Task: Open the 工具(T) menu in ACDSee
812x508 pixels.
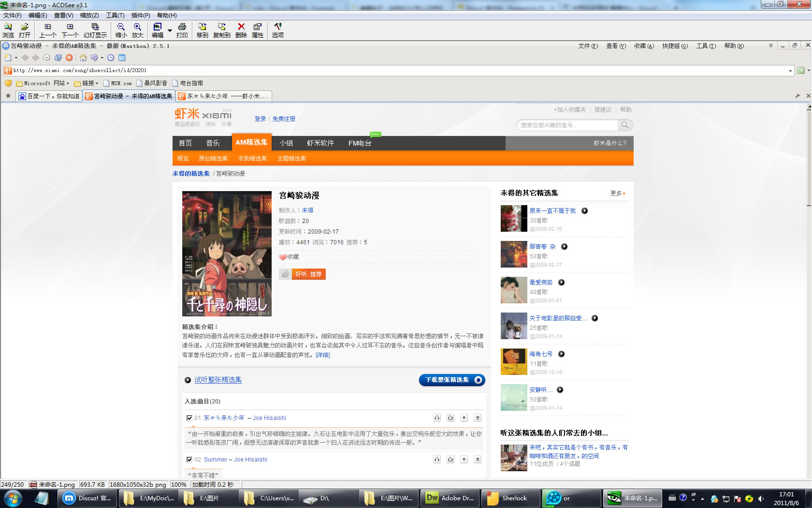Action: click(x=115, y=15)
